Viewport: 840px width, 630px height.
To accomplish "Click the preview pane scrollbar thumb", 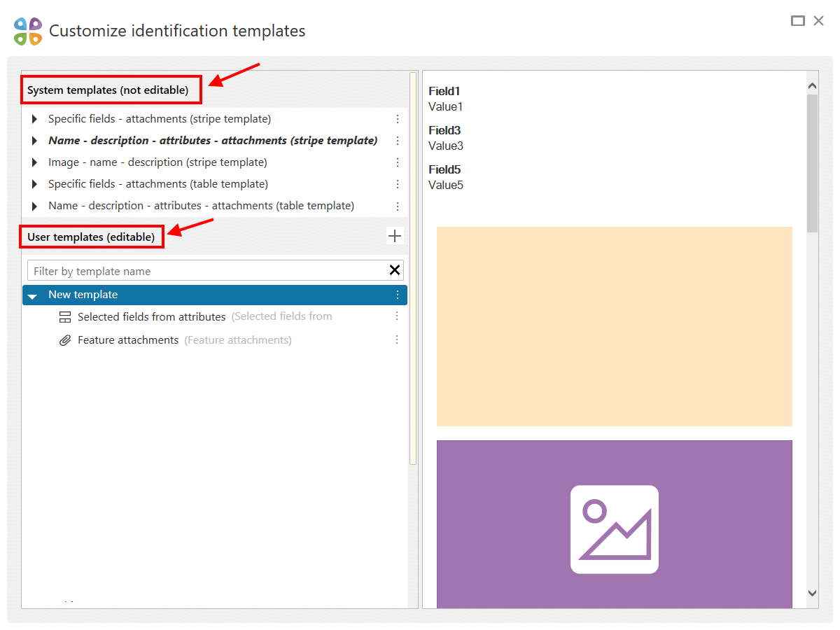I will click(x=812, y=163).
